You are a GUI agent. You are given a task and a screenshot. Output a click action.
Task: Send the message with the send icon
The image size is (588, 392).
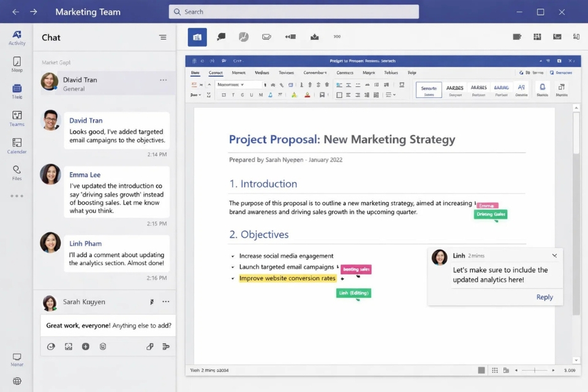tap(165, 346)
